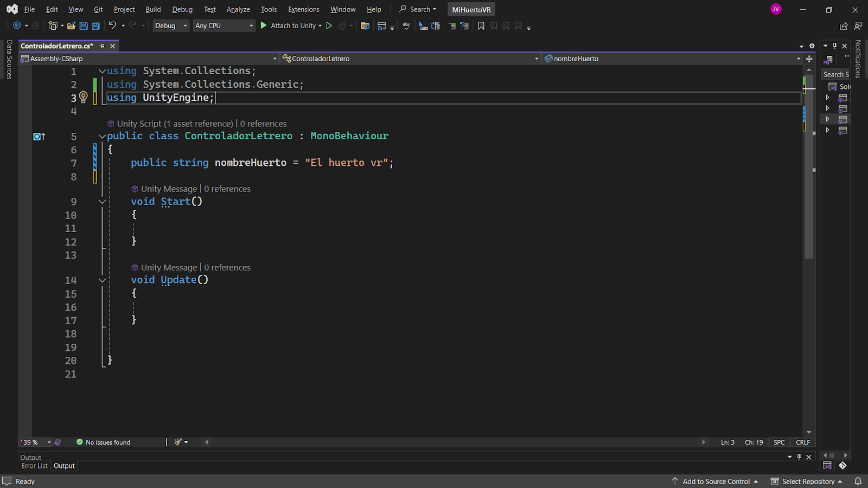Click the Start Without Debugging outline play icon
Viewport: 868px width, 488px height.
[329, 25]
